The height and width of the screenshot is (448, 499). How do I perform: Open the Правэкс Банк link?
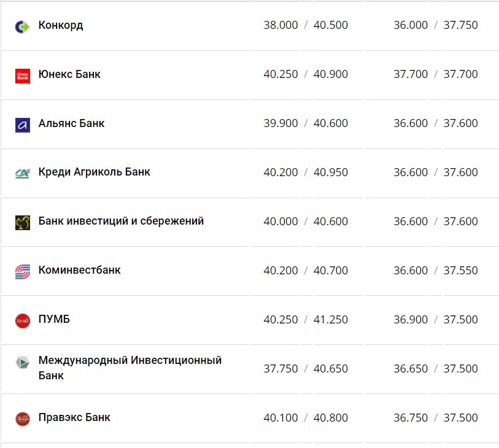point(74,417)
